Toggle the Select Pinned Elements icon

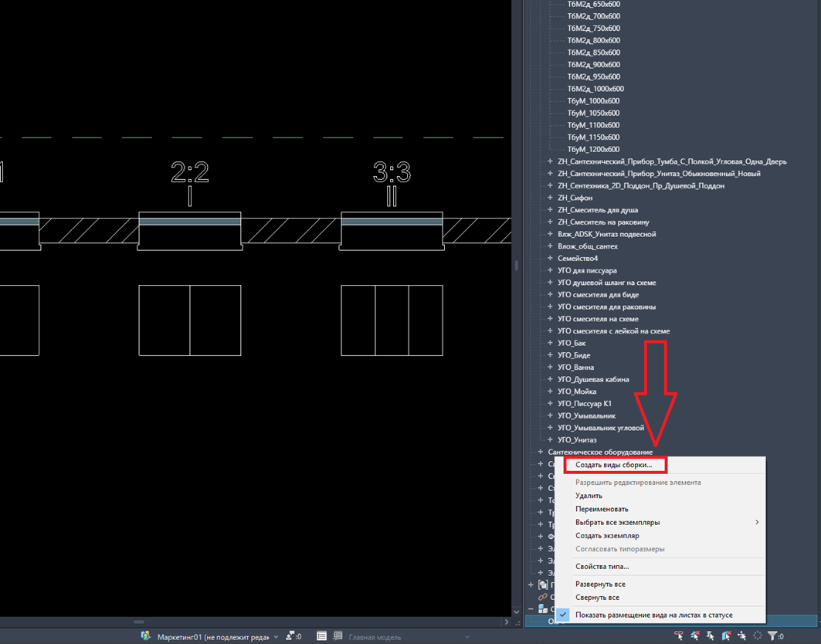click(710, 636)
